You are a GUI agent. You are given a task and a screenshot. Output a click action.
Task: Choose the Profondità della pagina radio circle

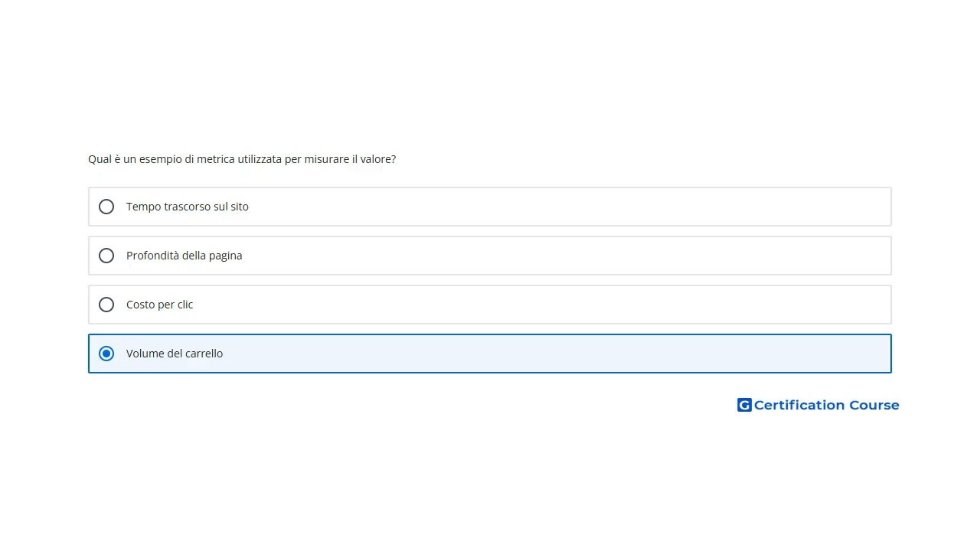(106, 256)
